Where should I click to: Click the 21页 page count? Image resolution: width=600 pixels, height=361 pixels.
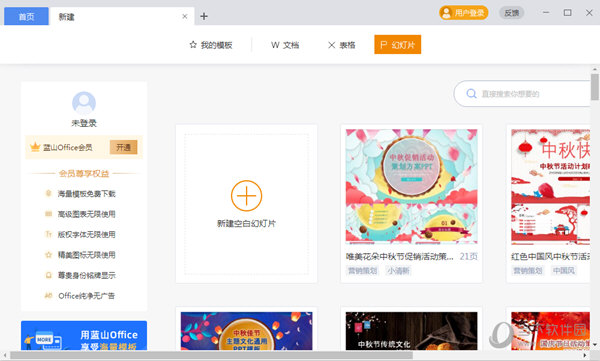pyautogui.click(x=468, y=256)
